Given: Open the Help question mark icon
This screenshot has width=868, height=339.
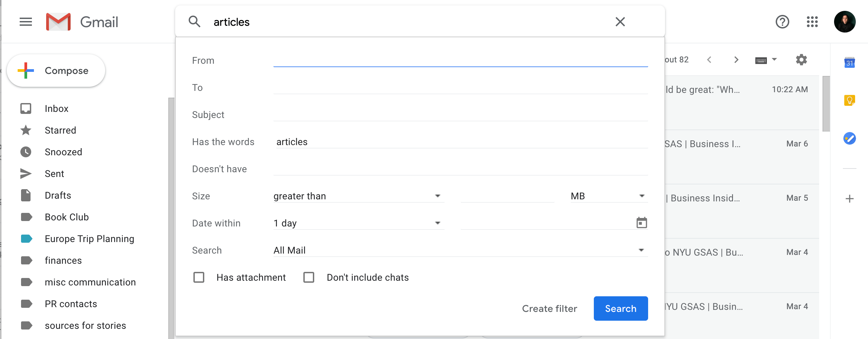Looking at the screenshot, I should pyautogui.click(x=782, y=22).
